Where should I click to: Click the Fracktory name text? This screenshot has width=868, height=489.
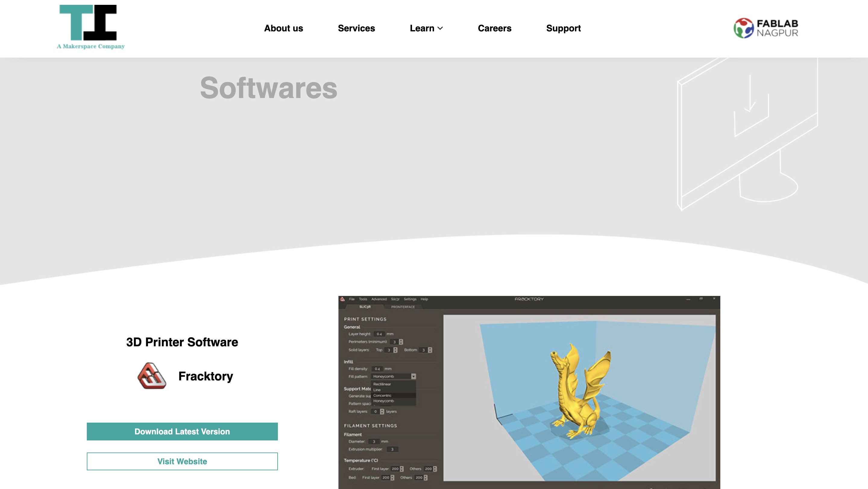tap(206, 376)
